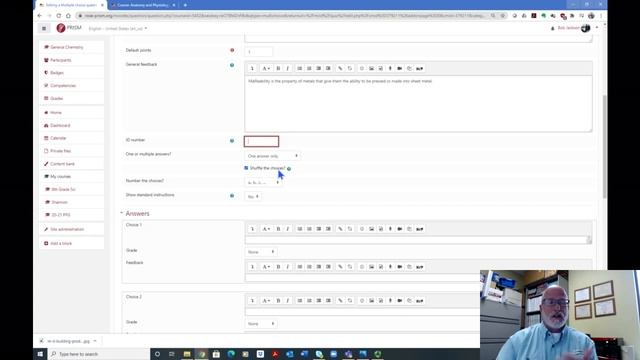Image resolution: width=640 pixels, height=360 pixels.
Task: Toggle Italic in Choice 1 answer toolbar
Action: pyautogui.click(x=288, y=229)
